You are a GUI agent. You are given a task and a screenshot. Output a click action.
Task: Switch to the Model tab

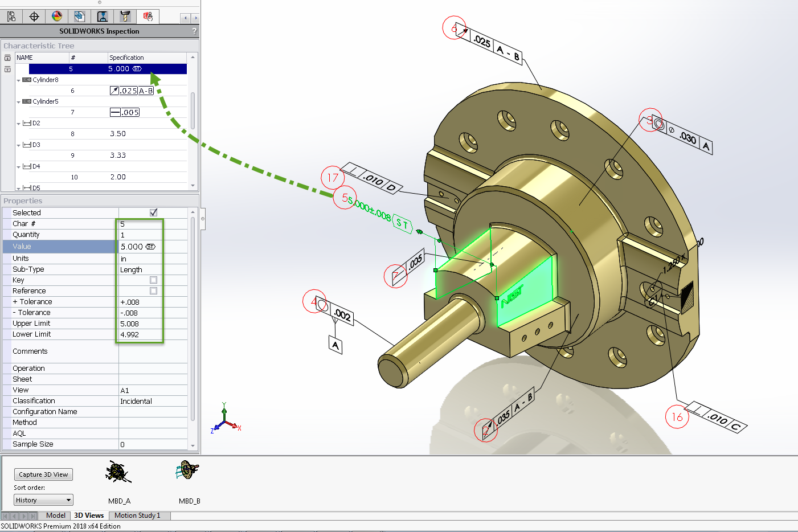coord(55,515)
